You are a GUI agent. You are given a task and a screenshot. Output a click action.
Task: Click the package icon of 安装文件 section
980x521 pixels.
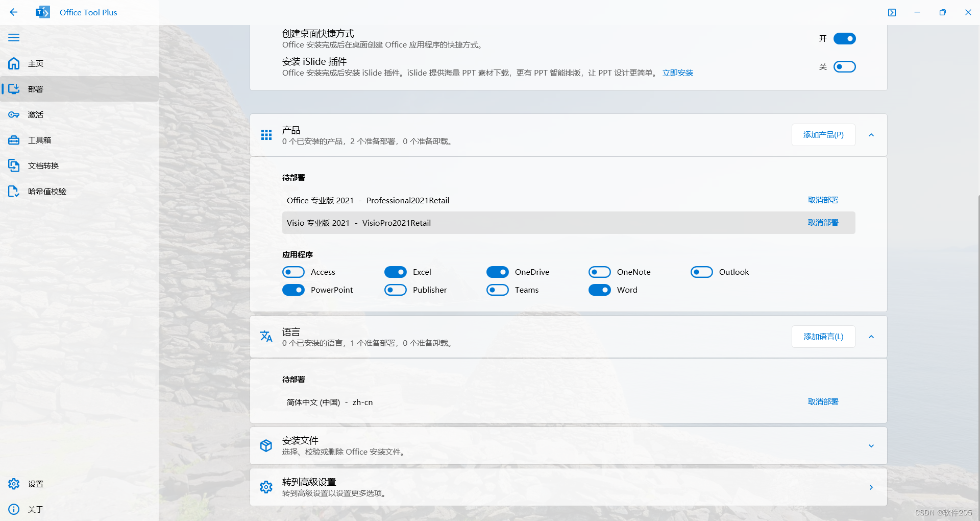(266, 445)
